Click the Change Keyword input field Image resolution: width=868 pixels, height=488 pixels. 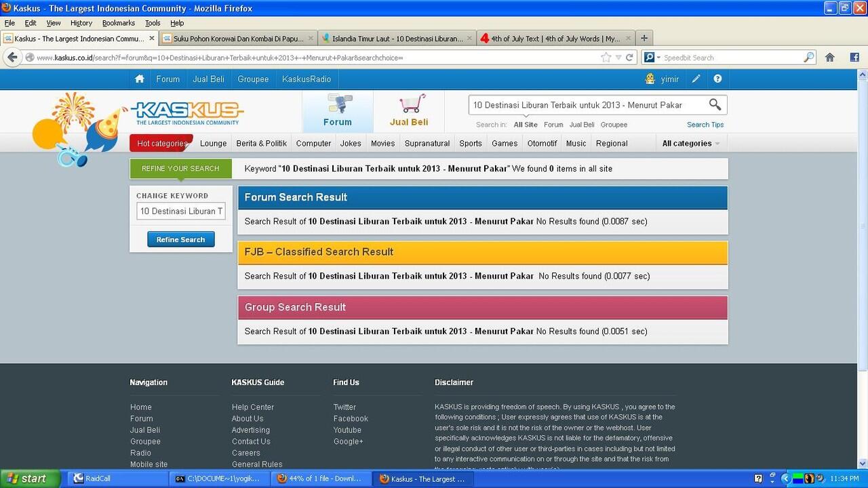[181, 211]
